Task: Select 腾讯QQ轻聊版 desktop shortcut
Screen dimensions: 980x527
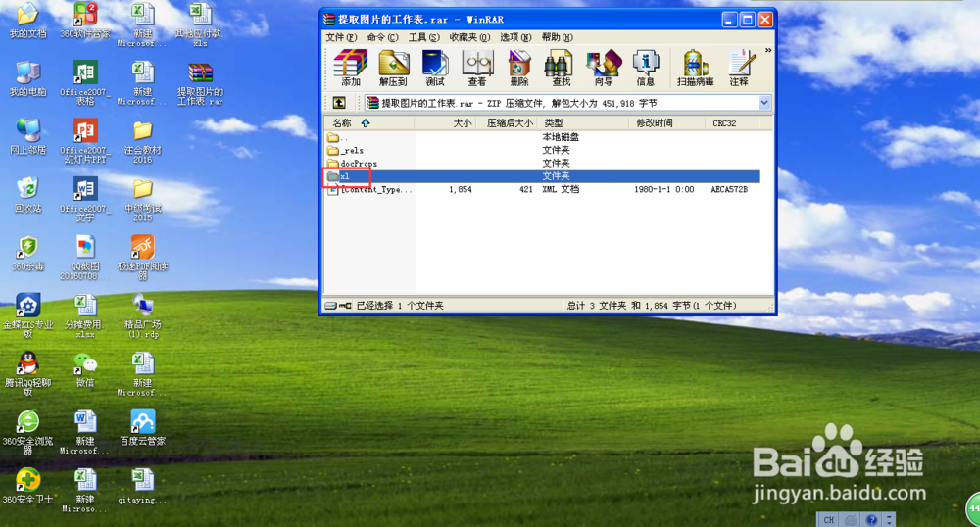Action: pyautogui.click(x=27, y=374)
